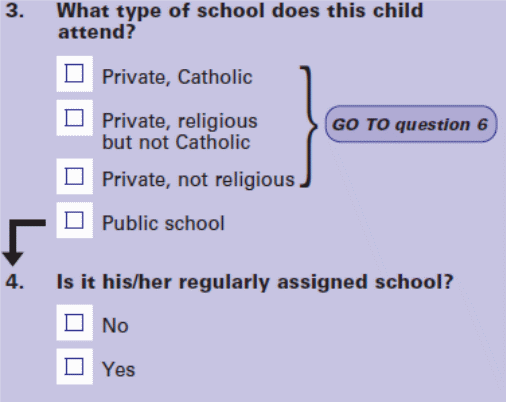Click the Public school label text

click(163, 223)
